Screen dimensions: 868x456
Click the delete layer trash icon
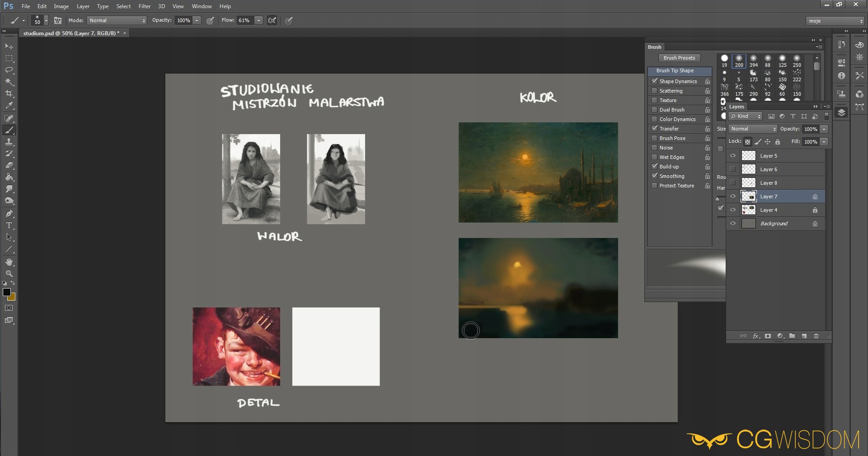[816, 336]
